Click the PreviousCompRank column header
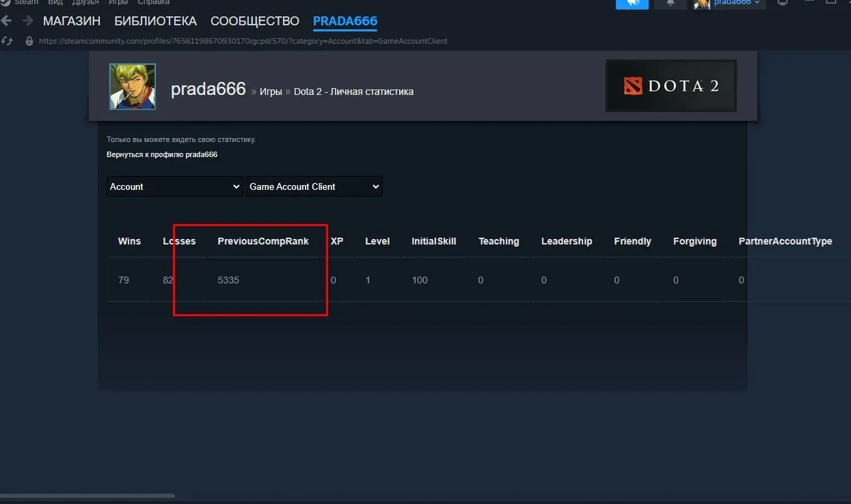This screenshot has width=851, height=504. (x=263, y=241)
